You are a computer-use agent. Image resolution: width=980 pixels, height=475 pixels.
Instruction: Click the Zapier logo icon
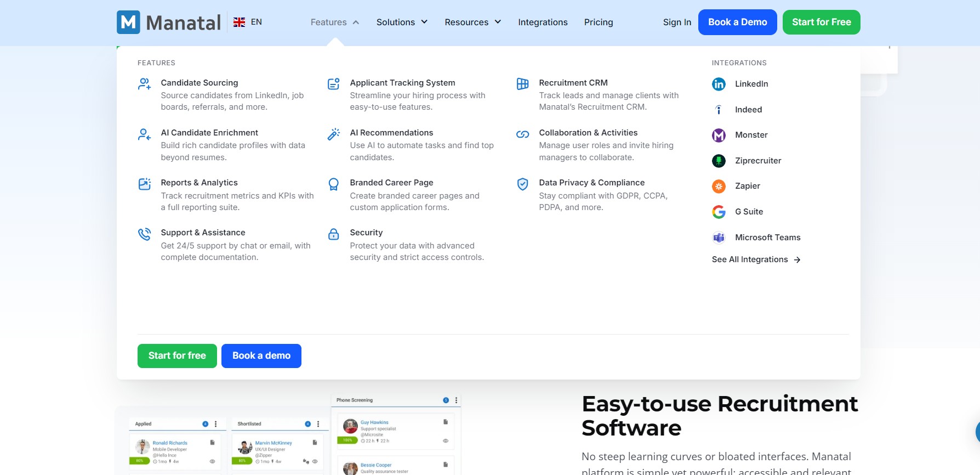click(x=719, y=186)
